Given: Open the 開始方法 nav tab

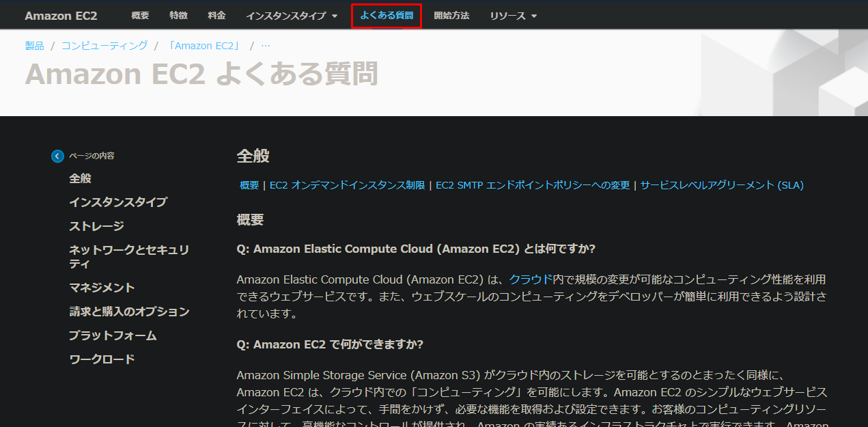Looking at the screenshot, I should tap(451, 16).
